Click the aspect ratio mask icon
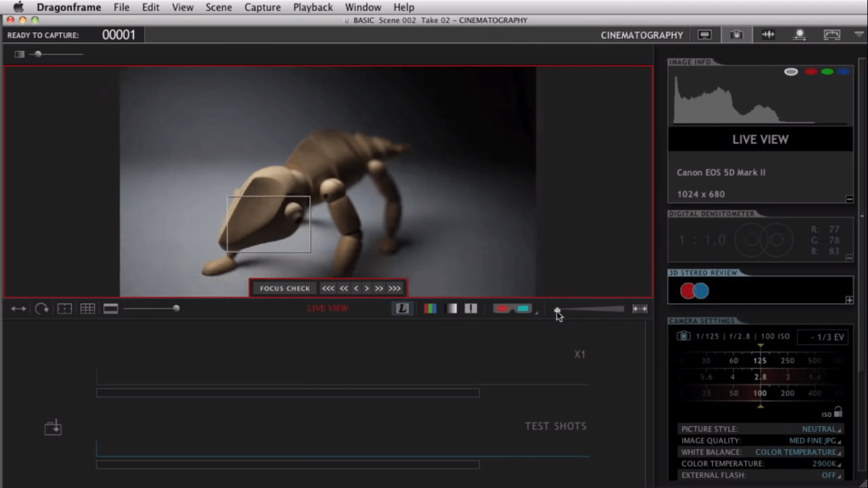The height and width of the screenshot is (488, 868). (x=64, y=308)
